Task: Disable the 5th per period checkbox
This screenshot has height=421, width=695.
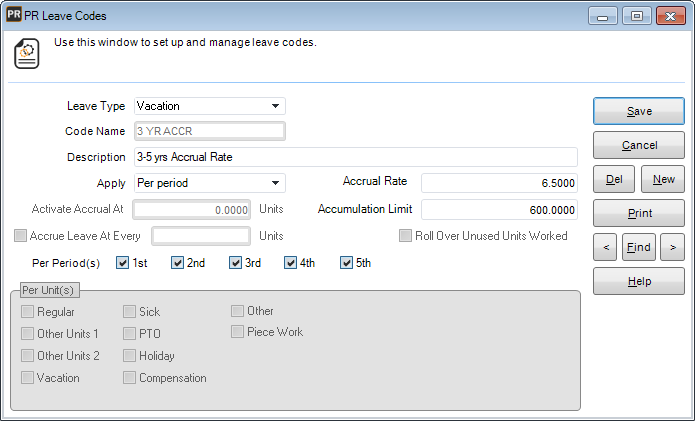Action: click(x=347, y=264)
